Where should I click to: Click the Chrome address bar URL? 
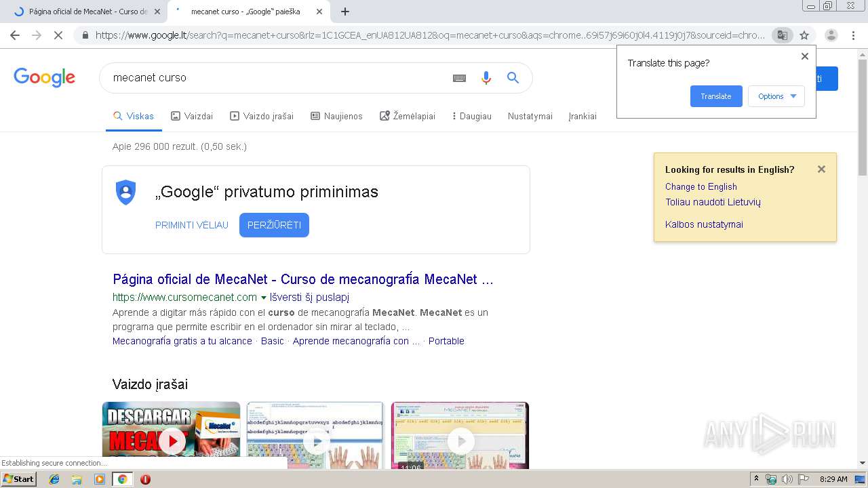(430, 35)
